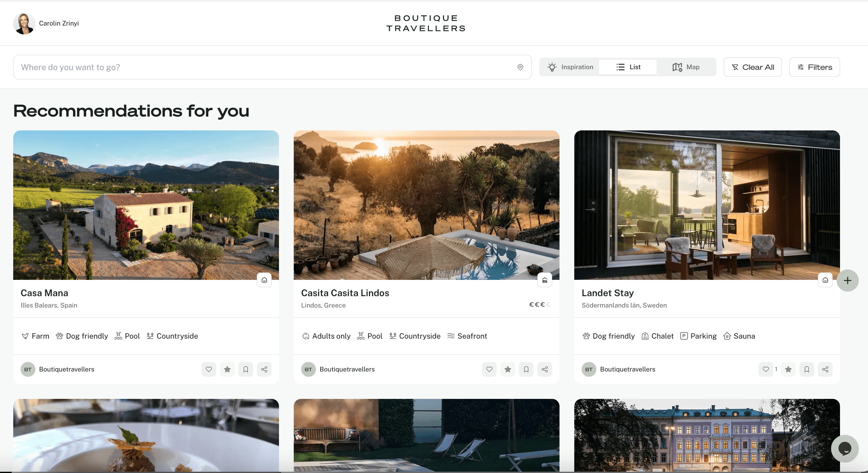Click the 'Recommendations for you' heading

click(x=131, y=111)
